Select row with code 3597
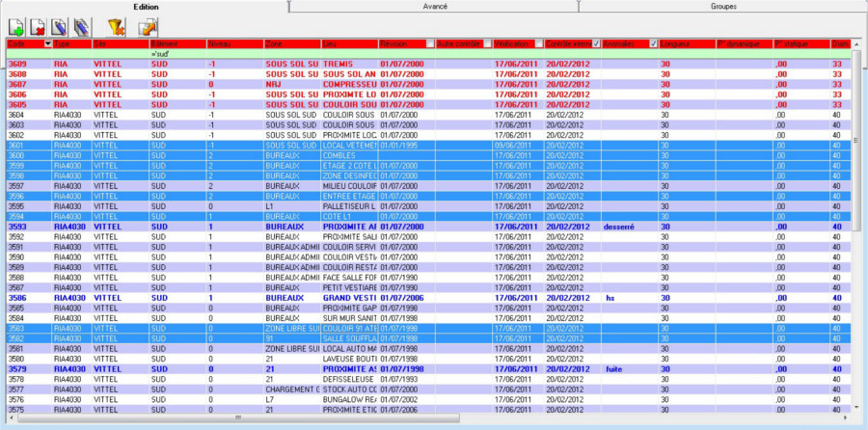Viewport: 868px width, 430px height. 429,186
